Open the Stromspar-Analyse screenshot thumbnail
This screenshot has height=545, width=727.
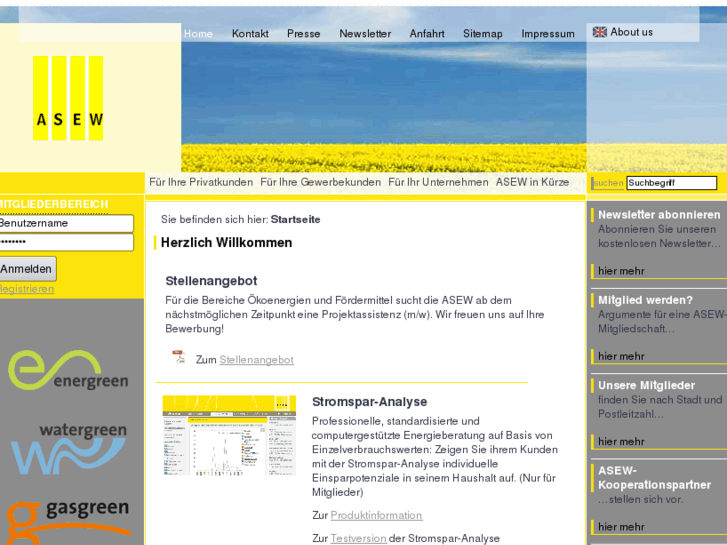click(x=229, y=436)
